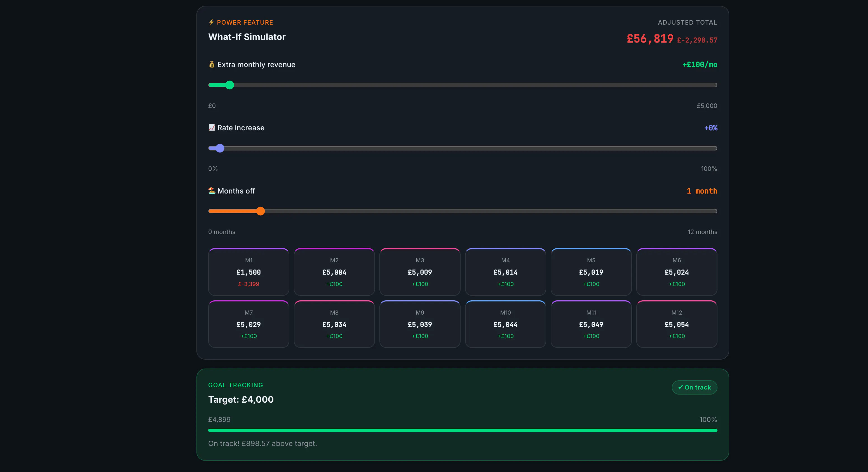Select the M2 month card showing £5,004

(334, 272)
